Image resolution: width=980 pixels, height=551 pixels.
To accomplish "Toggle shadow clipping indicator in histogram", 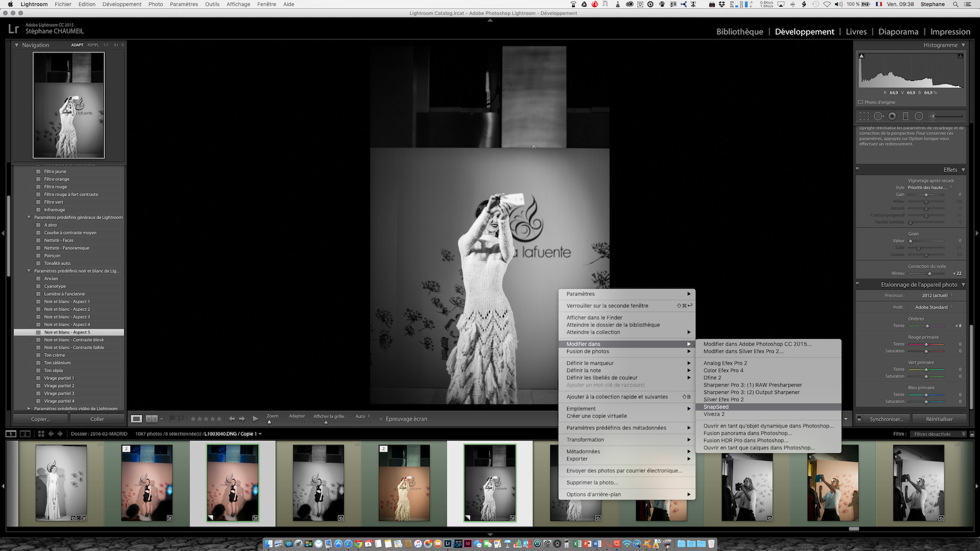I will (x=862, y=56).
